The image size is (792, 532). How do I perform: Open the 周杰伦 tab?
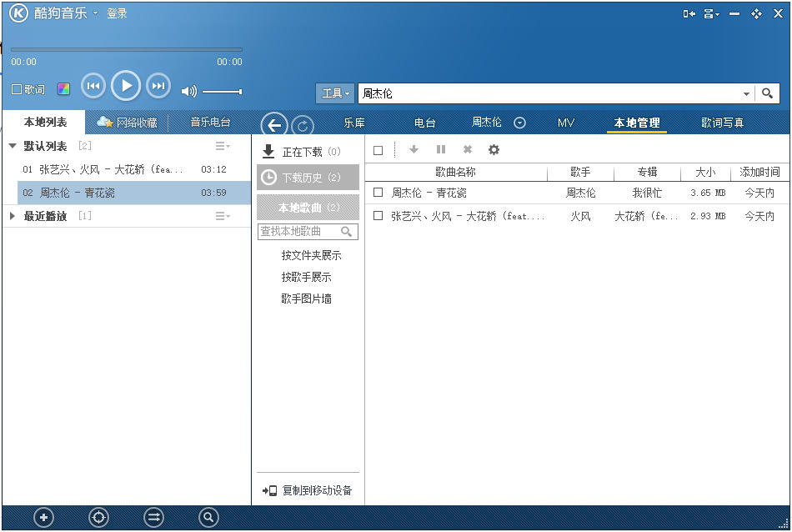pyautogui.click(x=486, y=123)
